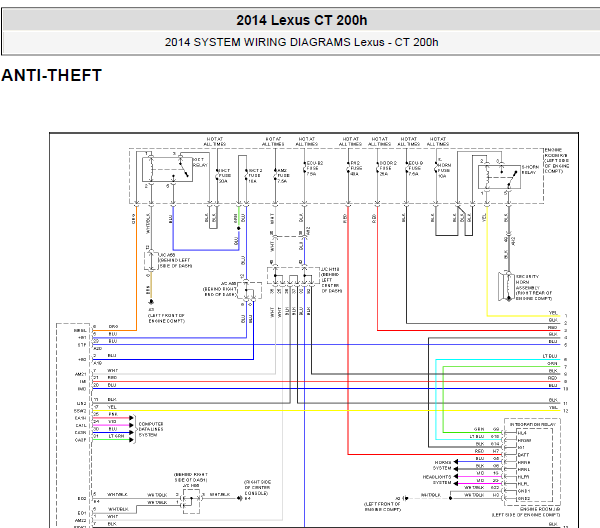The width and height of the screenshot is (600, 528).
Task: Click the AM21 terminal label
Action: pyautogui.click(x=80, y=374)
